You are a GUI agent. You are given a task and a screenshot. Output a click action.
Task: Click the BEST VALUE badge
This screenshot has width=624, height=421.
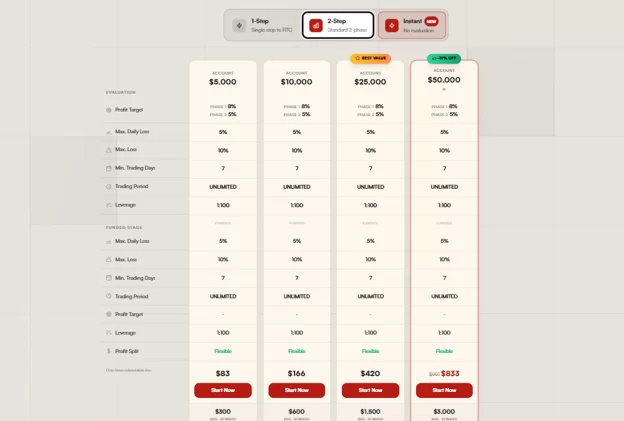click(370, 58)
